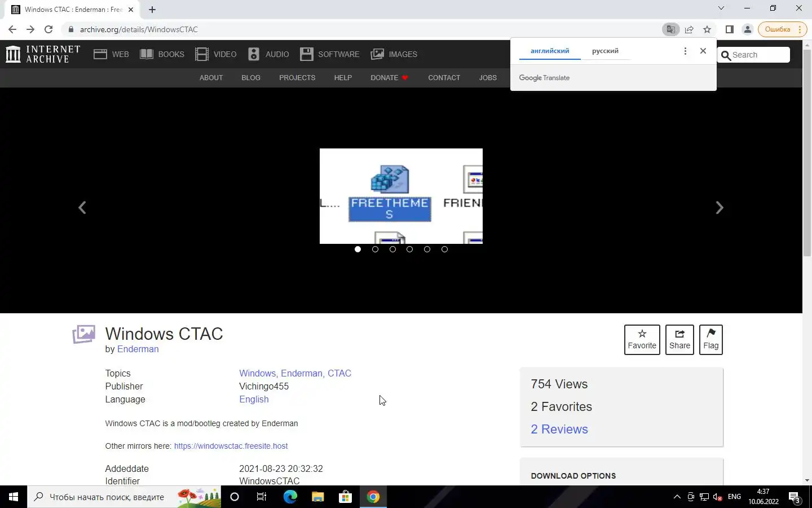This screenshot has height=508, width=812.
Task: Open the AUDIO section
Action: coord(268,54)
